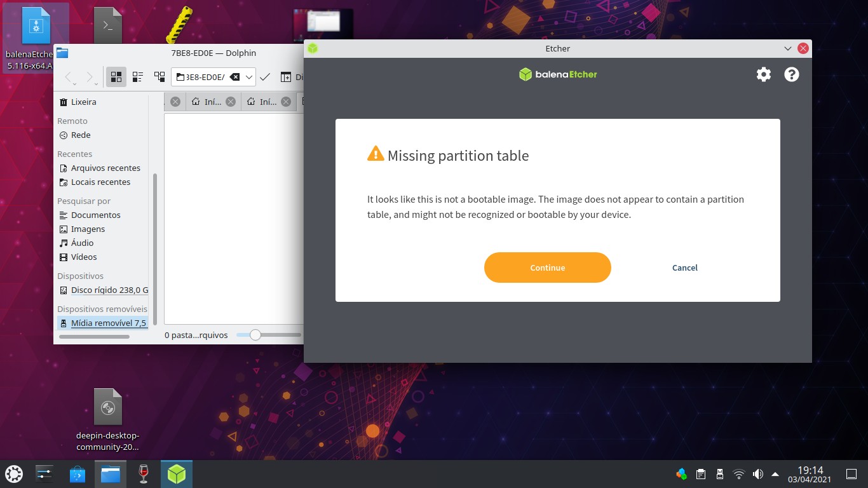Select Locais recentes in Dolphin sidebar
Screen dimensions: 868x488
102,182
